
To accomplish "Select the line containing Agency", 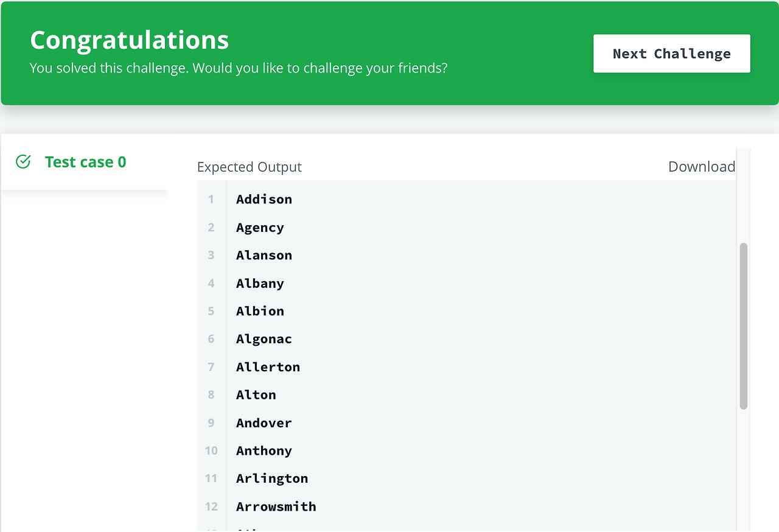I will [x=260, y=227].
